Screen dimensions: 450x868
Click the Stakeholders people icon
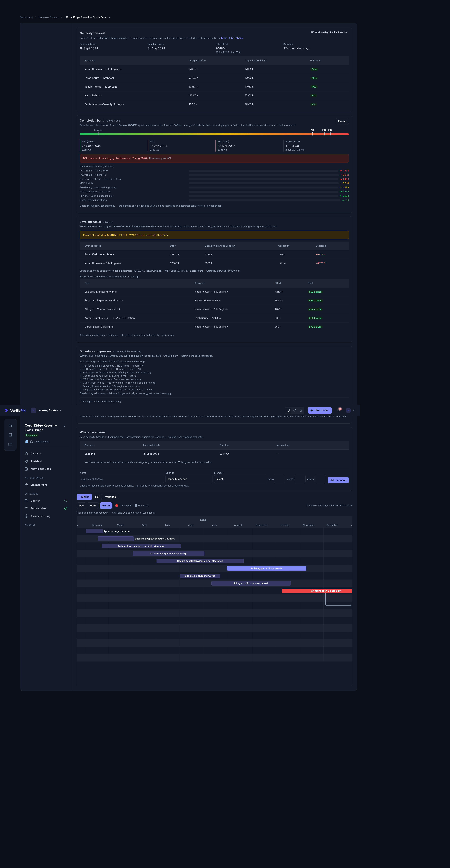(26, 508)
